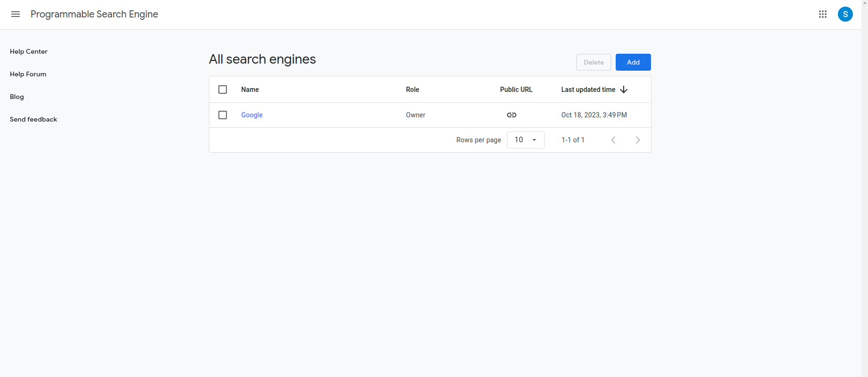Open the Google apps grid
868x377 pixels.
pos(823,14)
